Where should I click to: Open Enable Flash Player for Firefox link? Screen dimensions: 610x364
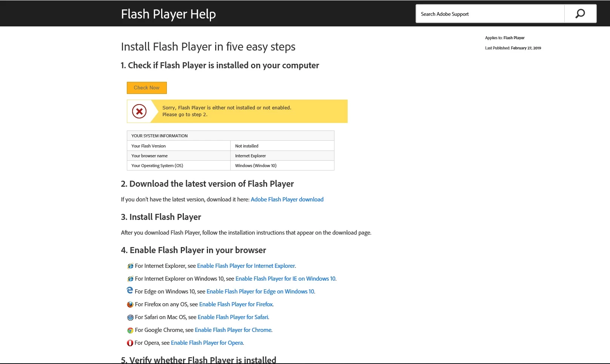[236, 304]
